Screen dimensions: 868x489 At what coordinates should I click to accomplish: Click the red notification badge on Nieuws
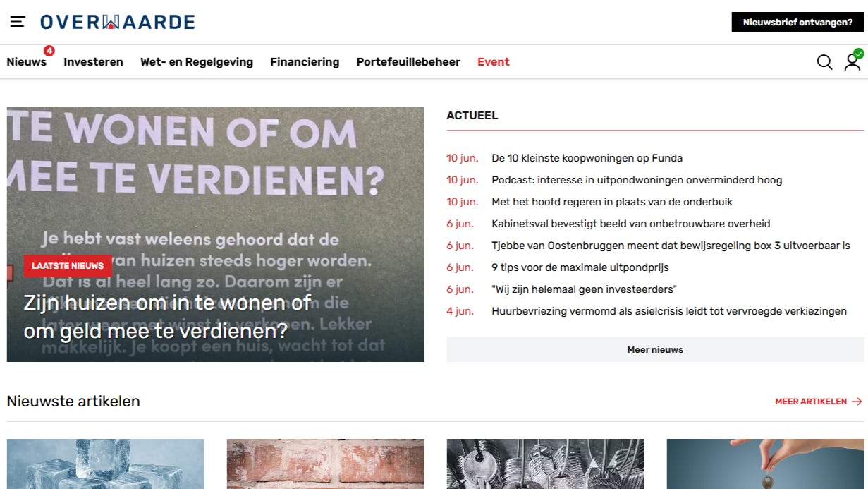pyautogui.click(x=49, y=50)
